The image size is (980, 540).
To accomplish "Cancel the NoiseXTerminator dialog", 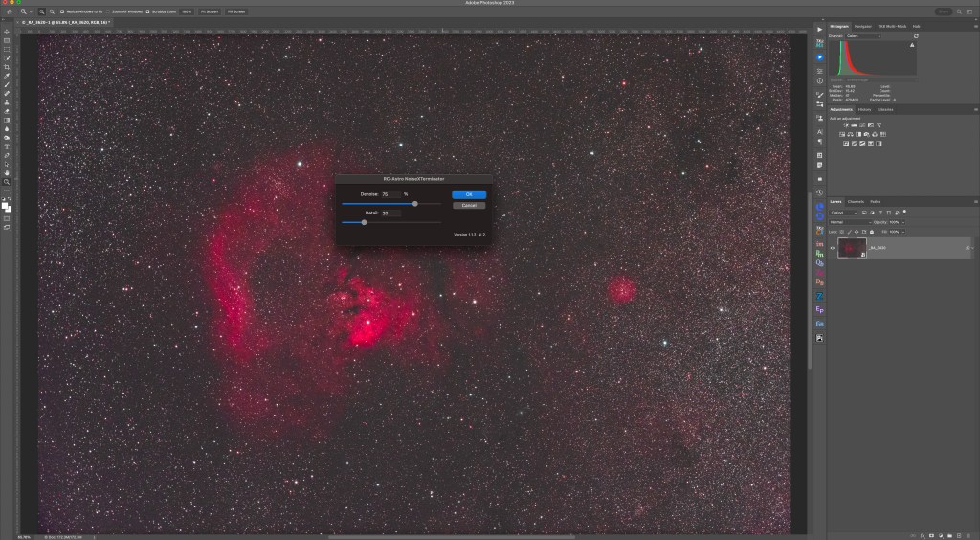I will [x=469, y=205].
